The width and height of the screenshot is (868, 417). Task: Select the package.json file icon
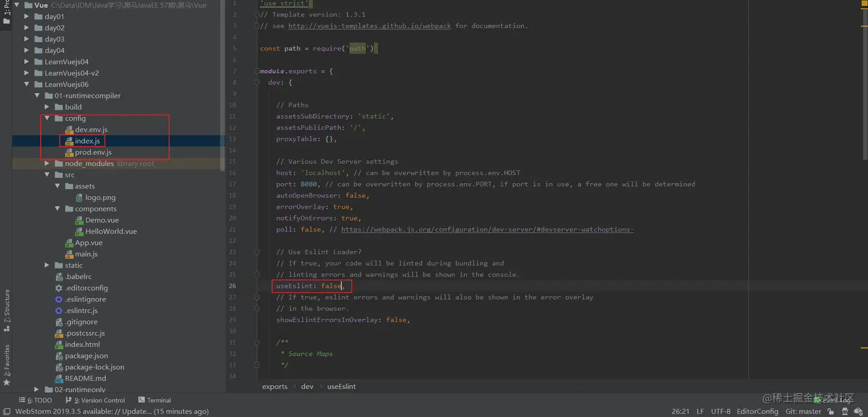[x=59, y=356]
